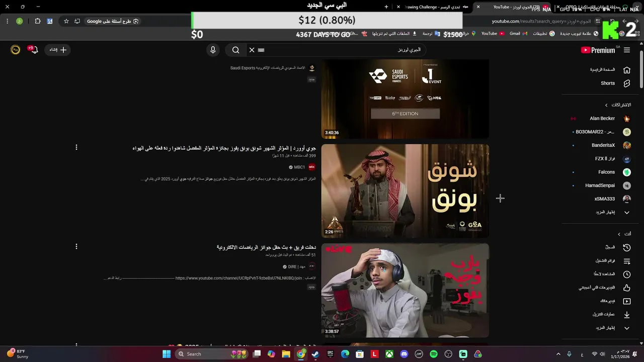Open Epic Games Launcher from taskbar
The width and height of the screenshot is (644, 362).
330,354
